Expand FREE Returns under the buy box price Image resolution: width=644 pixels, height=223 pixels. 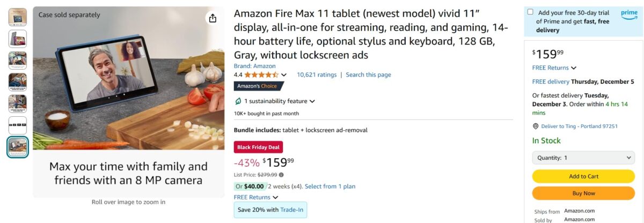[574, 68]
